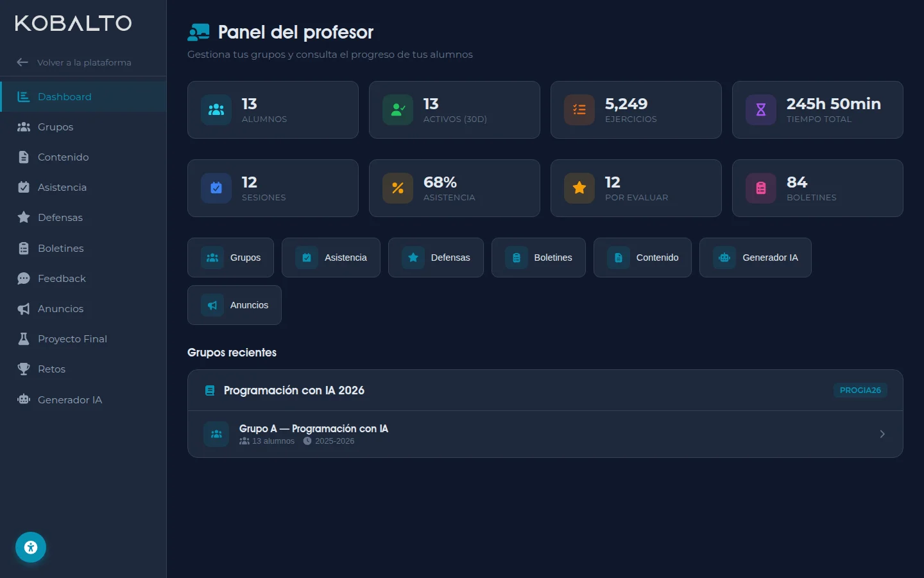Open Defensas in the sidebar

83,218
